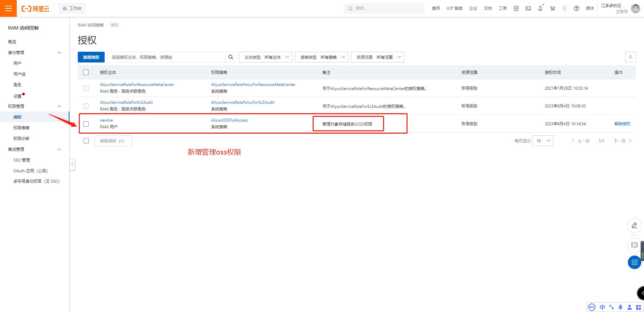Click the user avatar picture
The width and height of the screenshot is (644, 312).
pos(636,8)
